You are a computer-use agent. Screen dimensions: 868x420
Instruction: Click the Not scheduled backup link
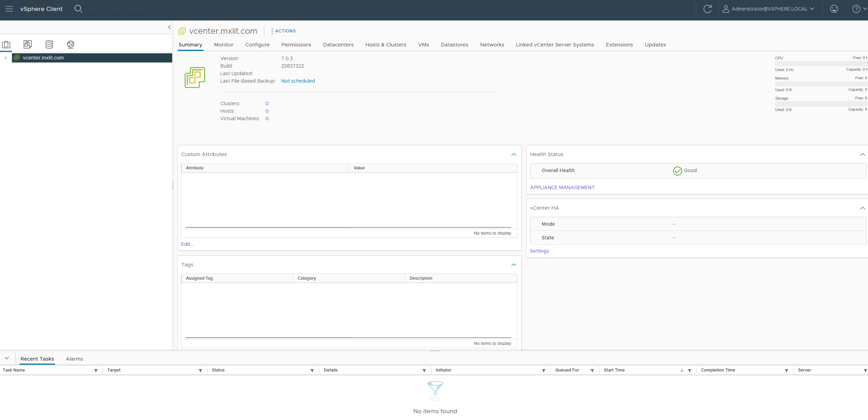click(x=298, y=81)
